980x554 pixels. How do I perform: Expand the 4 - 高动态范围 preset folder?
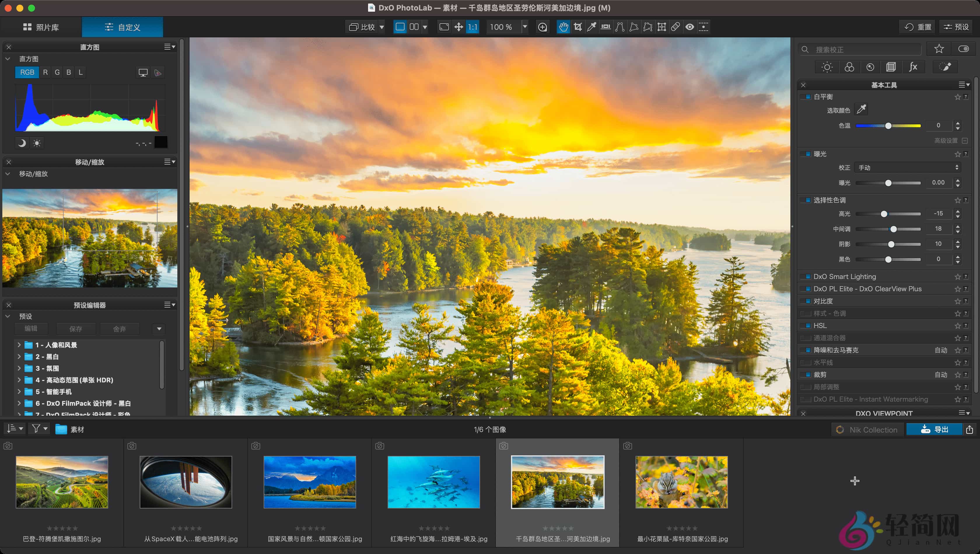click(x=20, y=380)
